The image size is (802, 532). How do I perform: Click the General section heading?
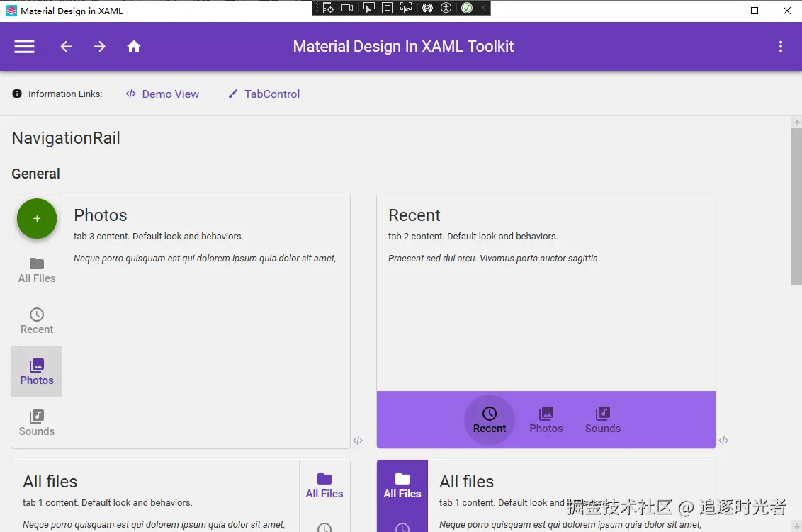click(36, 174)
